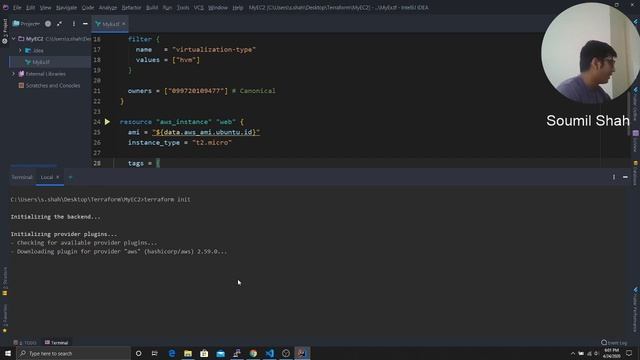Open the TODO tool window button
The image size is (640, 360).
point(25,342)
